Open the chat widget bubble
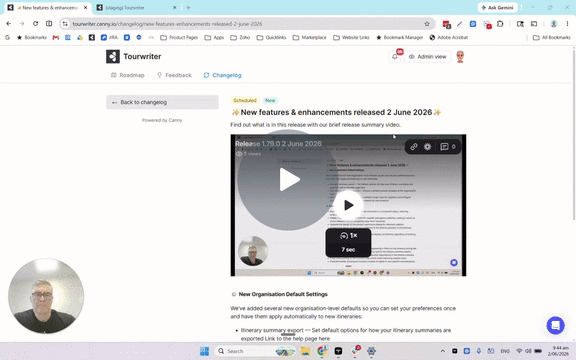 [x=555, y=325]
